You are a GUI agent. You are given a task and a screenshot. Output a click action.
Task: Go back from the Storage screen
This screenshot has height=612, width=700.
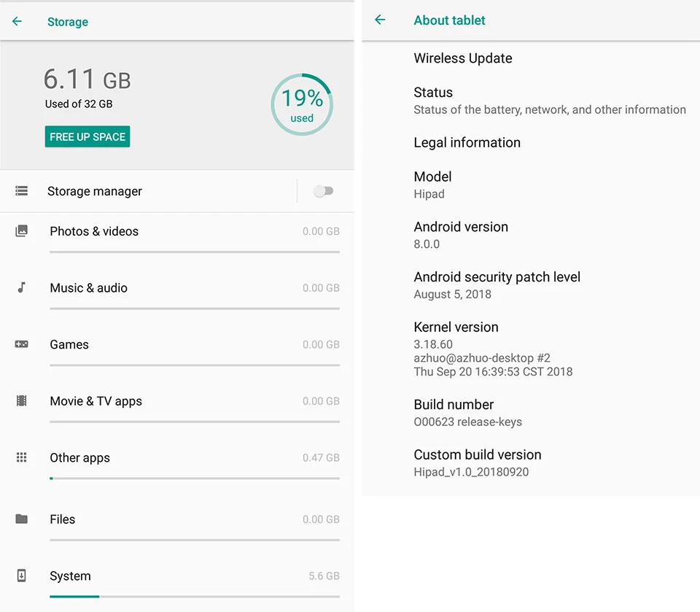(x=17, y=21)
